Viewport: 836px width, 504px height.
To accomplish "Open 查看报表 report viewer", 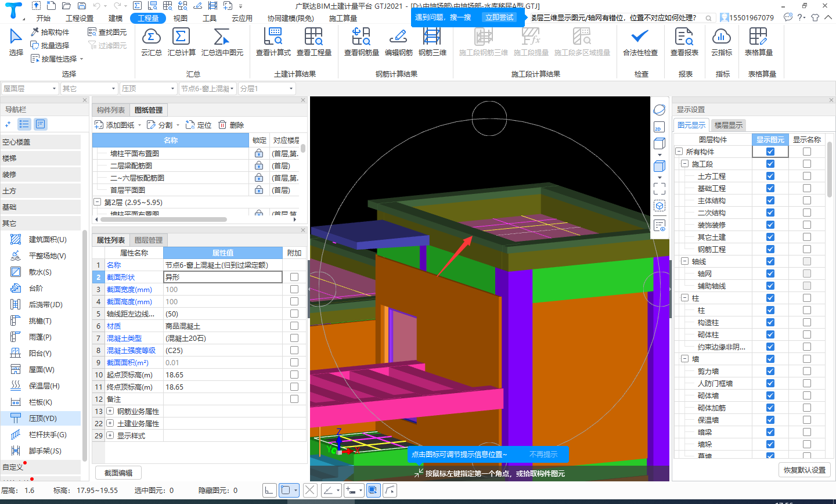I will pyautogui.click(x=684, y=42).
